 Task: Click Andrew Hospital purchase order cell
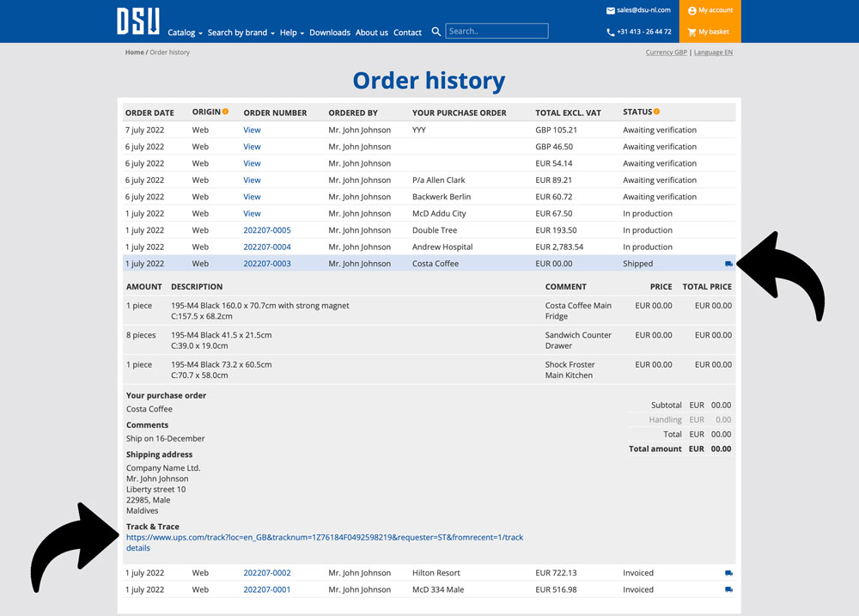442,247
